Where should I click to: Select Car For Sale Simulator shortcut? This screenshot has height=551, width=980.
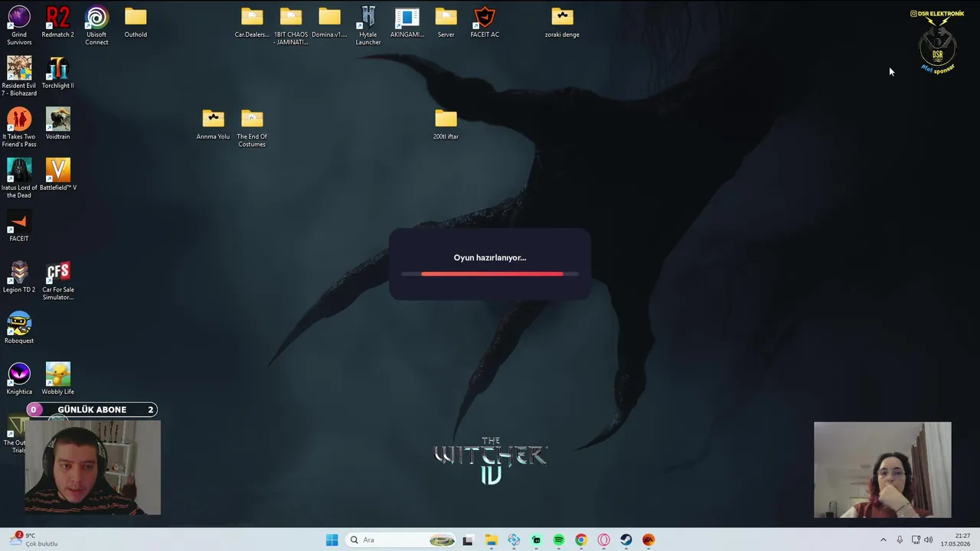[x=58, y=281]
